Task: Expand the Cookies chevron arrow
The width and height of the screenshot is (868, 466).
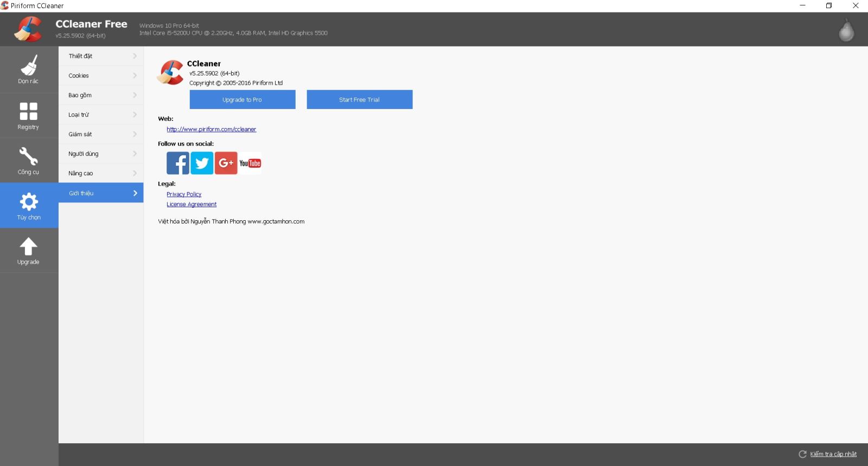Action: coord(135,75)
